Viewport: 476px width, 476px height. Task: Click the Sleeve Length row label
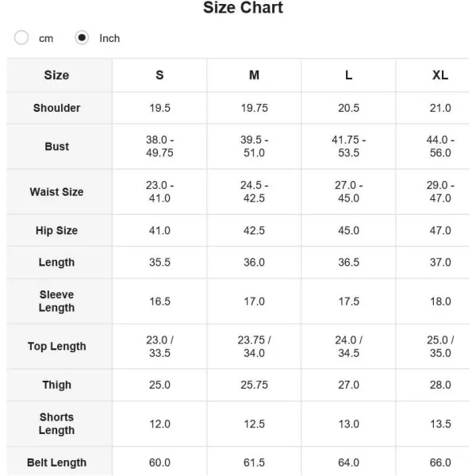(x=57, y=301)
